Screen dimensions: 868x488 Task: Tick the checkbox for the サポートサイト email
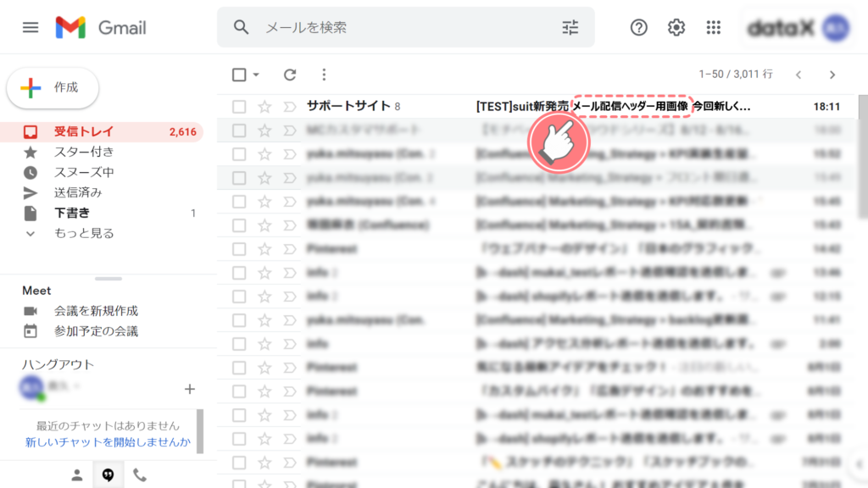coord(239,107)
